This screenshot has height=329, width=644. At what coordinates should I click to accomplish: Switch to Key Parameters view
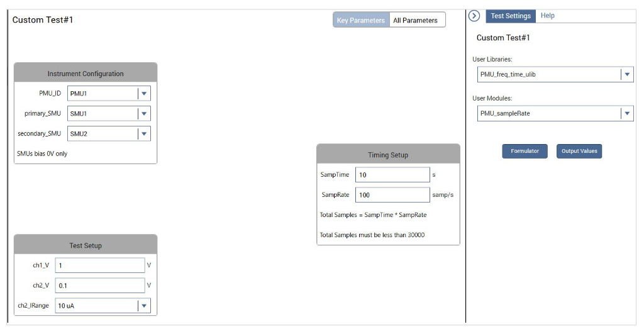click(360, 20)
